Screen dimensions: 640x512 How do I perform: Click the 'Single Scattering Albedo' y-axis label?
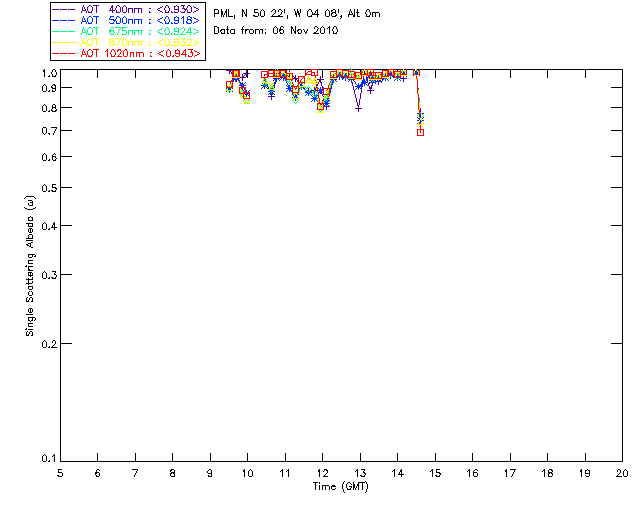tap(30, 266)
